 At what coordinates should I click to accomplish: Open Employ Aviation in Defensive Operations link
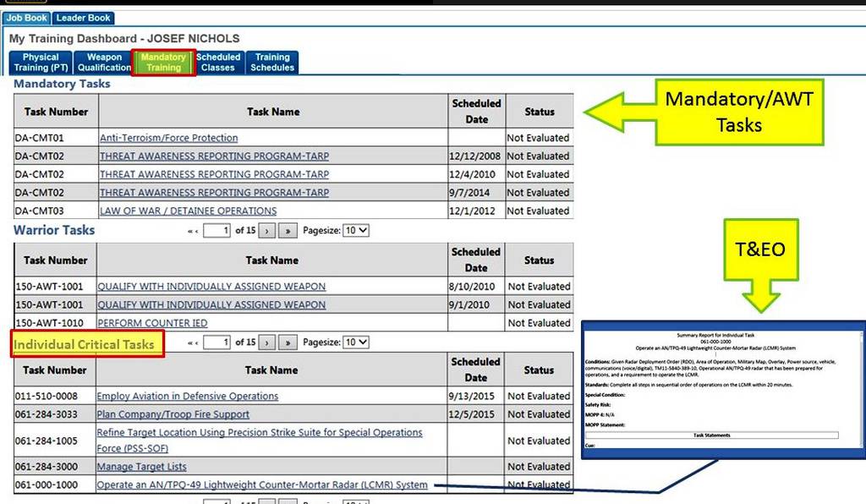coord(187,397)
